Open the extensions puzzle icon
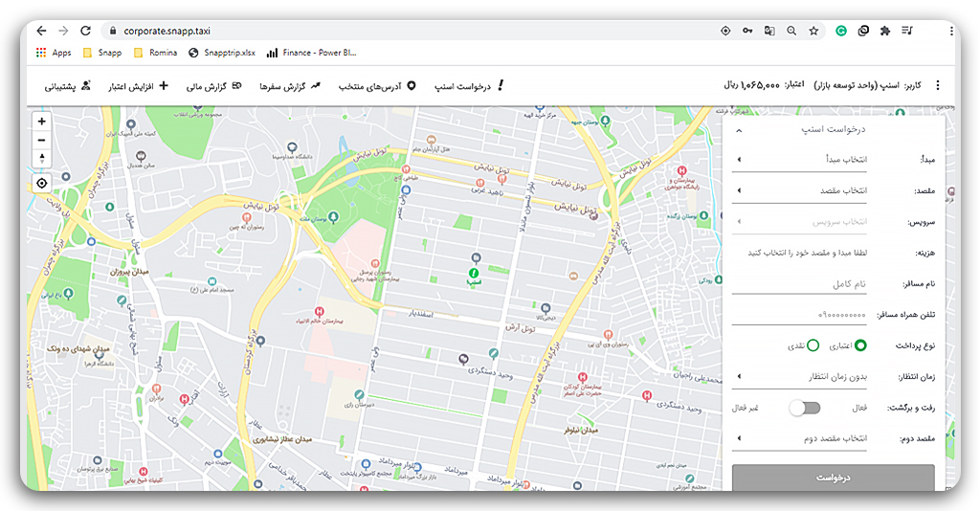The width and height of the screenshot is (980, 511). (885, 31)
